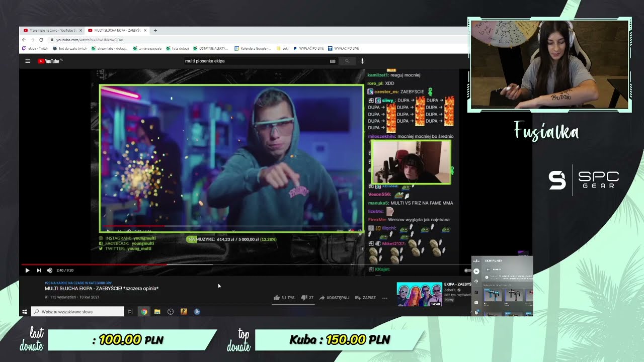Image resolution: width=644 pixels, height=362 pixels.
Task: Click the video frame showing hooded man
Action: pyautogui.click(x=231, y=158)
